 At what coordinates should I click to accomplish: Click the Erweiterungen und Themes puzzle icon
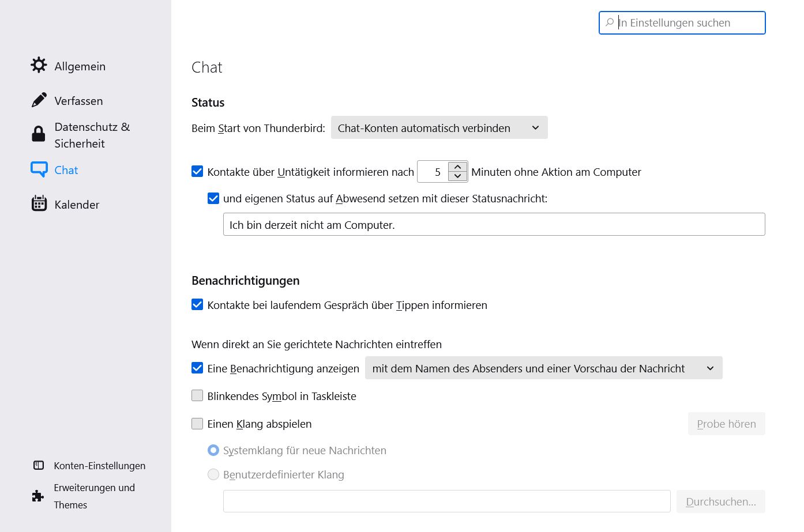click(38, 496)
